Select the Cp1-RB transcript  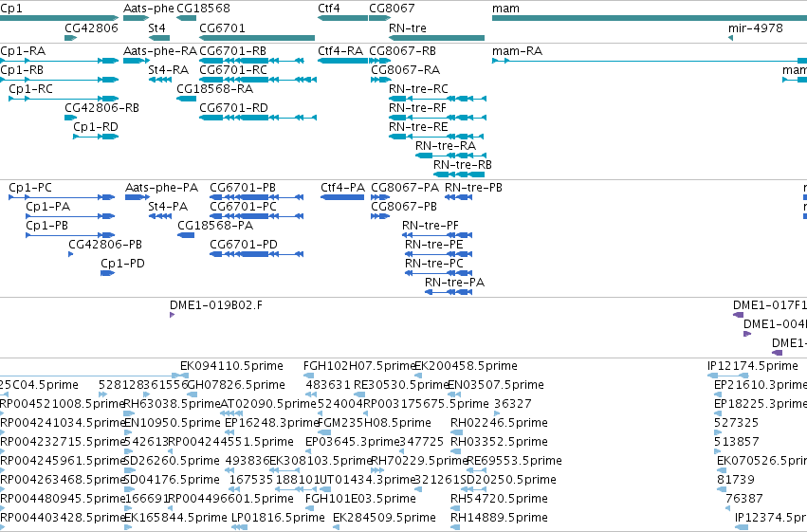tap(59, 80)
